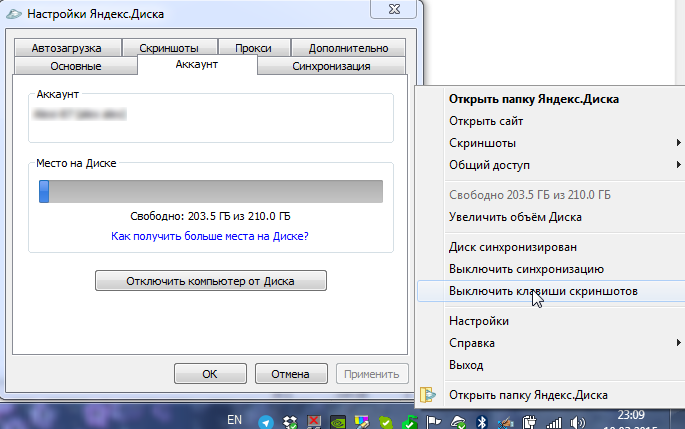Open link Как получить больше места на Диске?
The image size is (685, 429).
click(x=210, y=236)
